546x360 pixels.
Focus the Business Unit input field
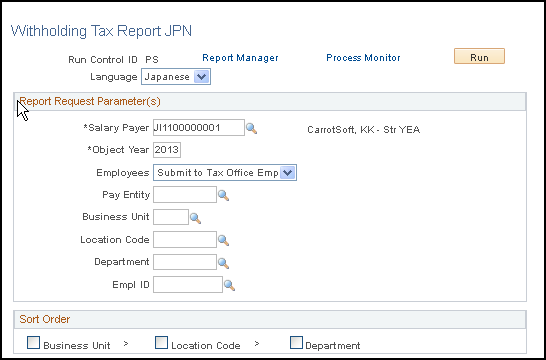coord(171,217)
